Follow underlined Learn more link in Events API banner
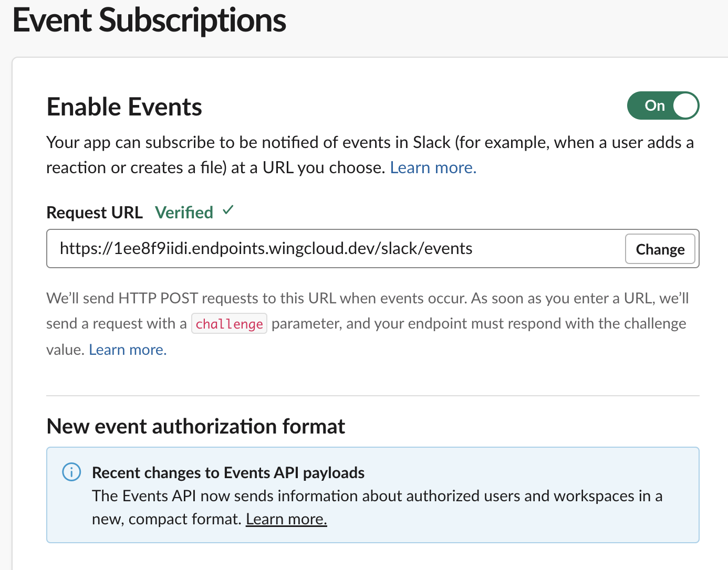Screen dimensions: 728x570 pyautogui.click(x=286, y=519)
